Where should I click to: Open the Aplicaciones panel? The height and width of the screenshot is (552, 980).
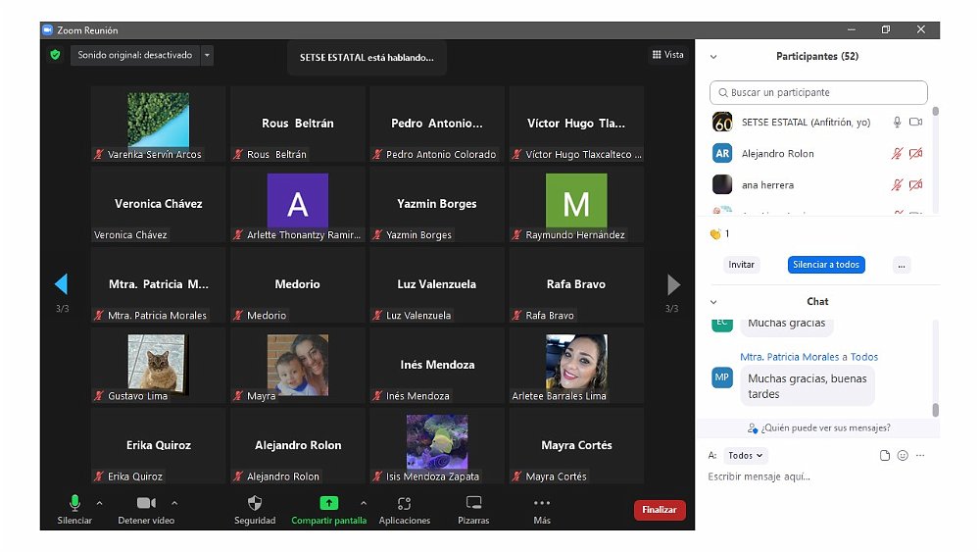pyautogui.click(x=404, y=503)
